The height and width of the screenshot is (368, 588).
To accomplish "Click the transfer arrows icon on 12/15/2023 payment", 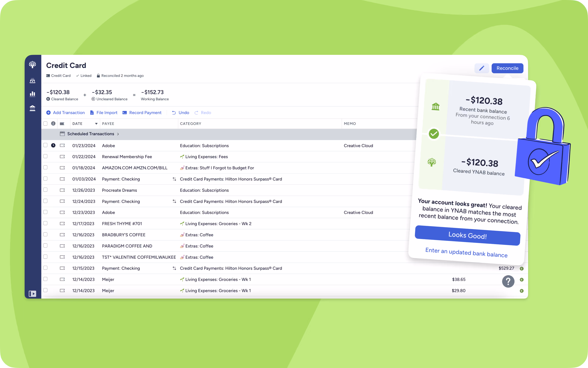I will 174,268.
